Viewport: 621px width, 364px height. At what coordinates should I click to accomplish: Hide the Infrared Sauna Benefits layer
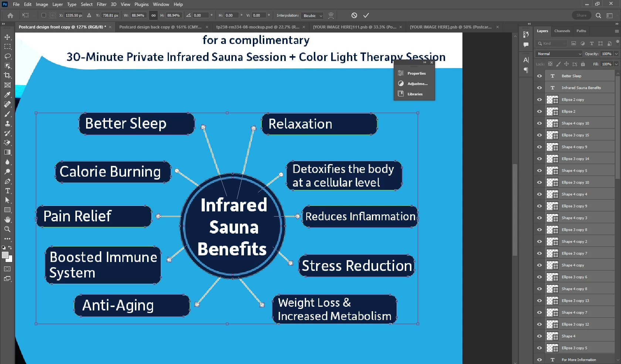click(x=539, y=88)
